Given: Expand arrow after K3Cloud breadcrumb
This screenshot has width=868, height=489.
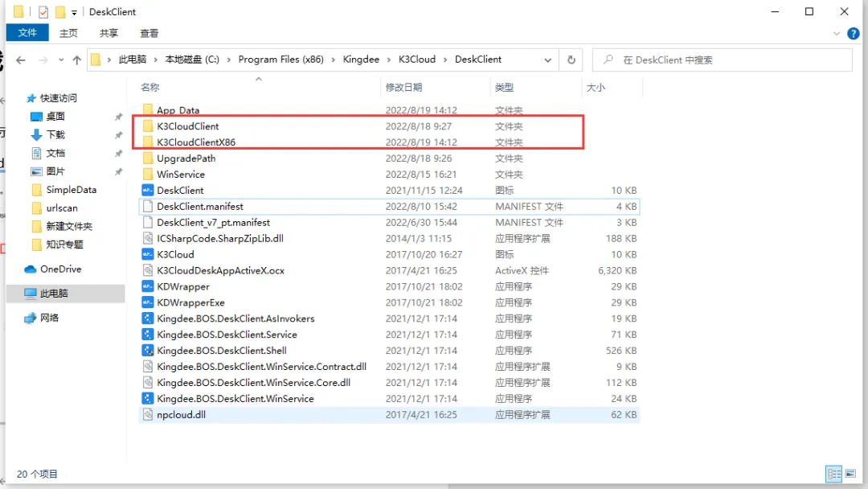Looking at the screenshot, I should (445, 60).
